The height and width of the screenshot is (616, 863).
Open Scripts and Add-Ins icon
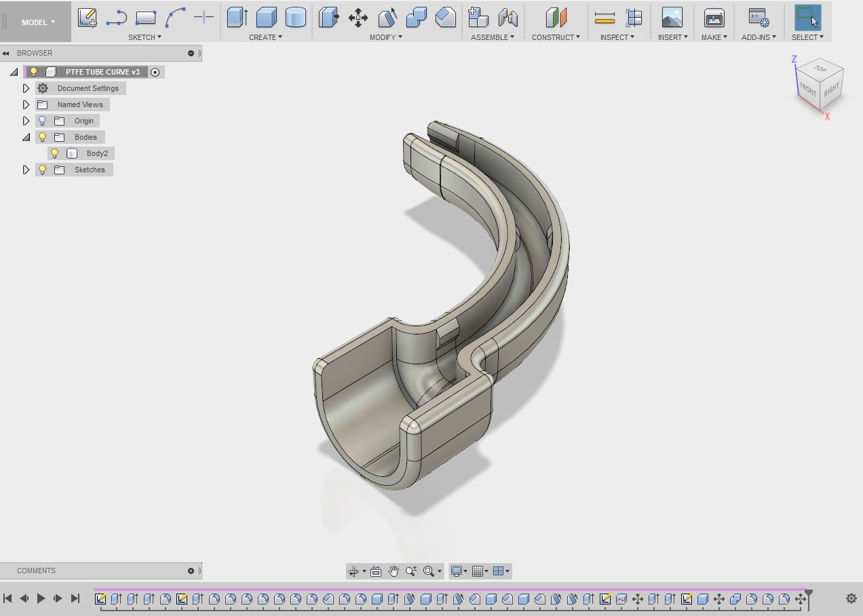759,18
